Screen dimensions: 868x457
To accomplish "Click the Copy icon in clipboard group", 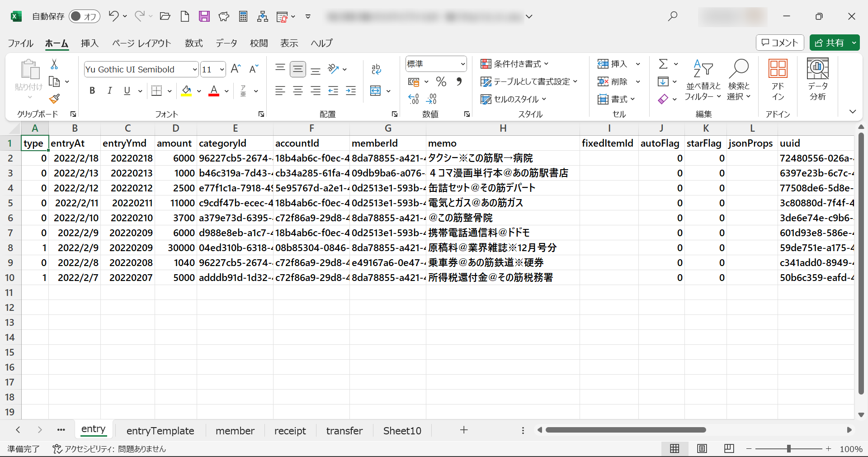I will coord(54,81).
